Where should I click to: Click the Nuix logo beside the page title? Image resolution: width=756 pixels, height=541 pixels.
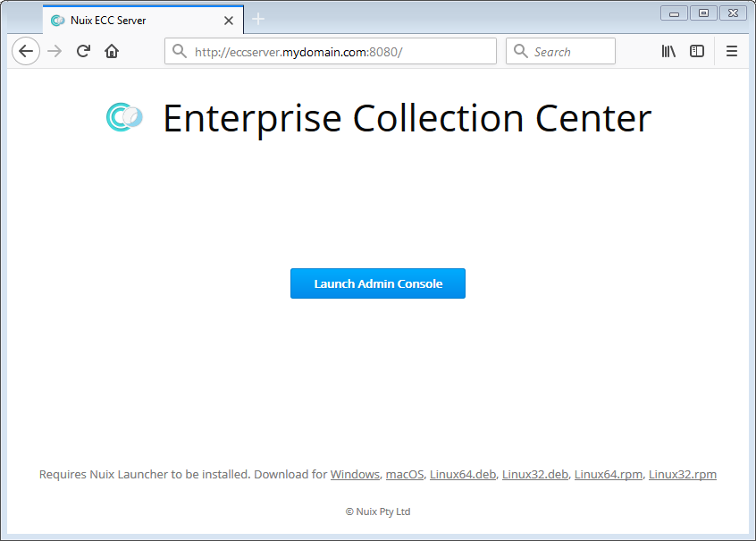[124, 117]
